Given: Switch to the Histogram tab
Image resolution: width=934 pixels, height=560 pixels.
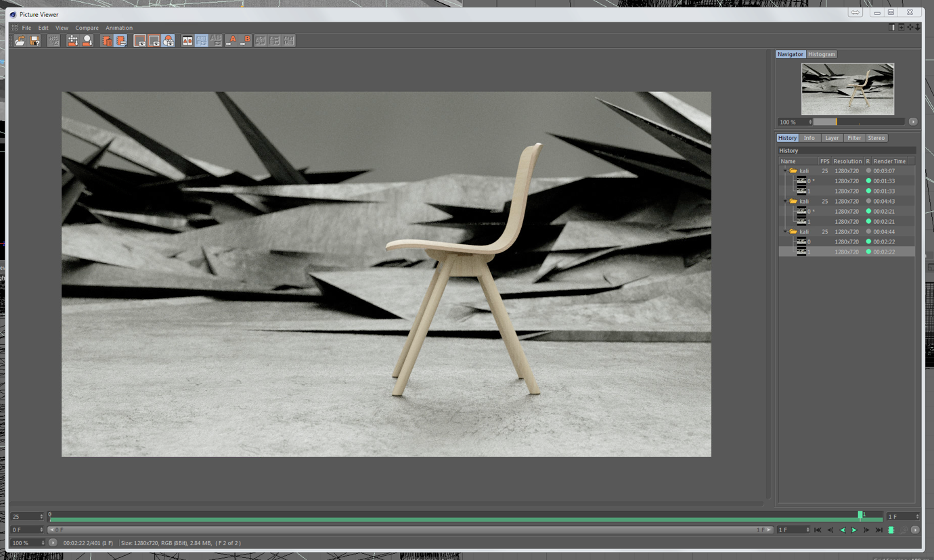Looking at the screenshot, I should [x=821, y=54].
